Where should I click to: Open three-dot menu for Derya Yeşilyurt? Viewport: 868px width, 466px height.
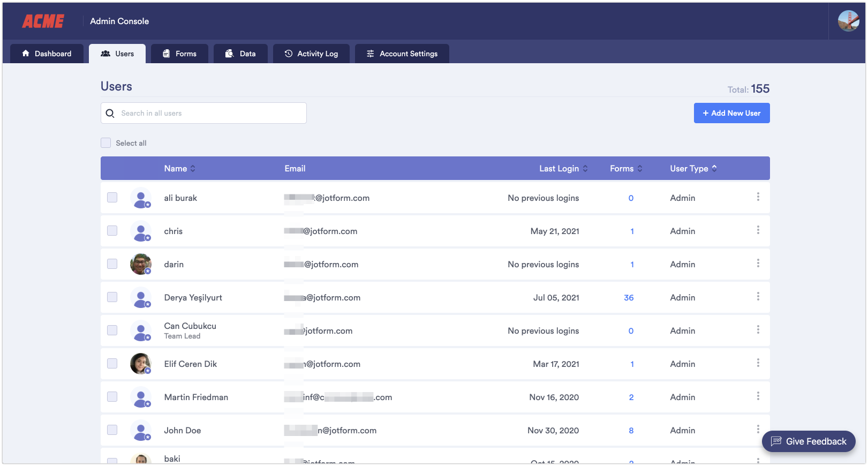[x=758, y=297]
